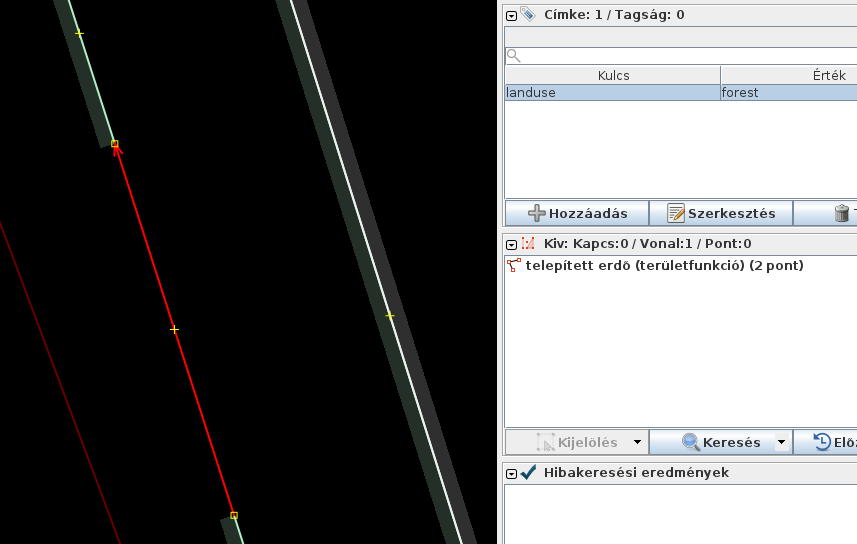Sort by the Kulcs column header
This screenshot has width=857, height=544.
[x=613, y=75]
